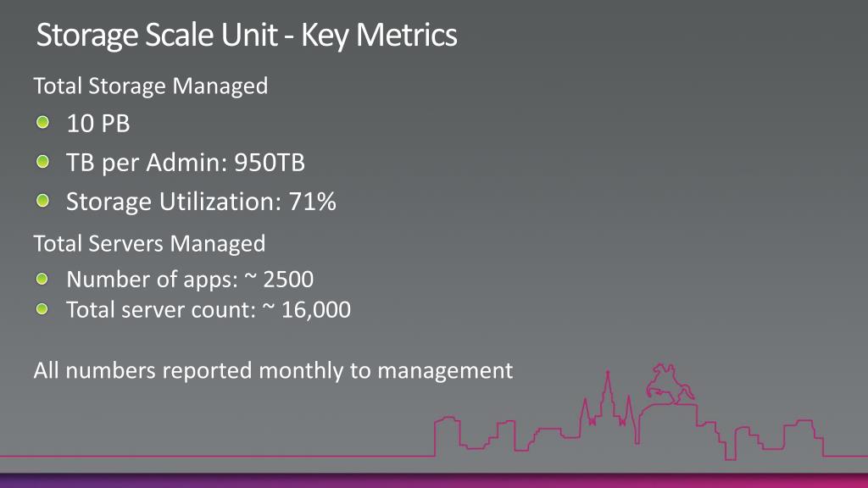Click the Storage Utilization: 71% line

[x=201, y=202]
